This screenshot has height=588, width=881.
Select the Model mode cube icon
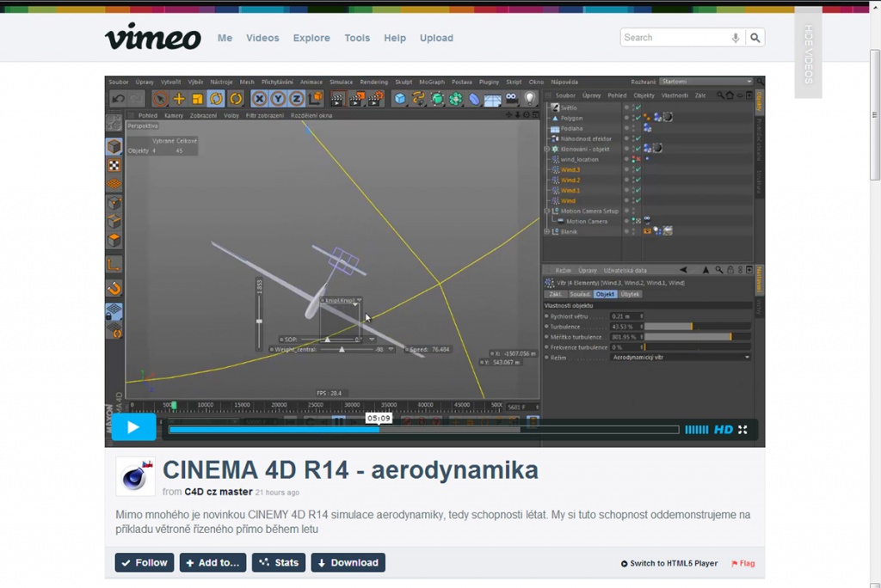[114, 147]
